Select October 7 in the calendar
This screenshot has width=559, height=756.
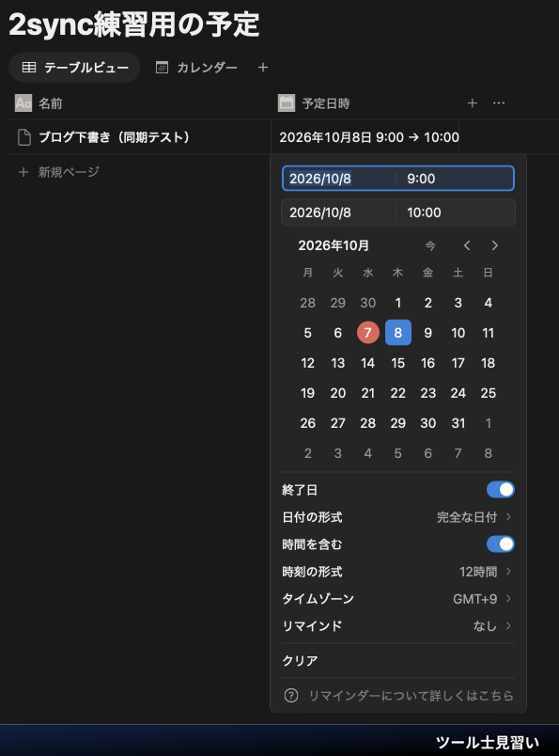coord(367,333)
